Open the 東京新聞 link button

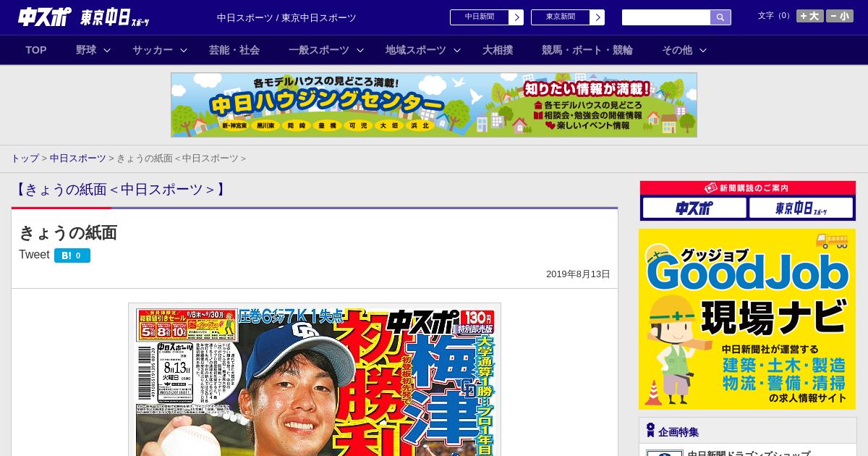click(561, 17)
